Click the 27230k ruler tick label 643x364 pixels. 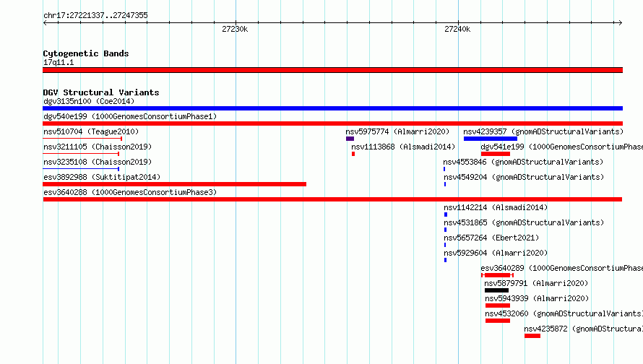tap(235, 29)
